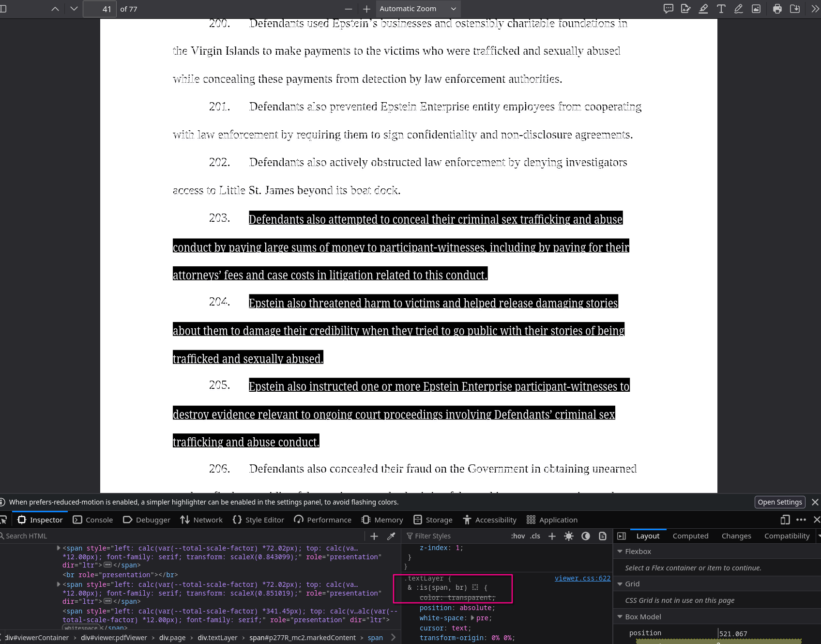
Task: Toggle light color scheme simulation
Action: (x=569, y=536)
